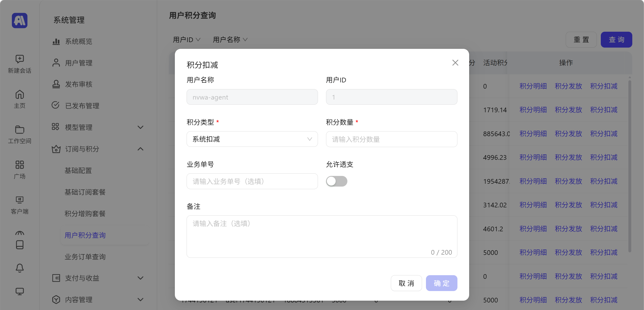Open the 客户端 monitor icon
Image resolution: width=644 pixels, height=310 pixels.
click(20, 200)
